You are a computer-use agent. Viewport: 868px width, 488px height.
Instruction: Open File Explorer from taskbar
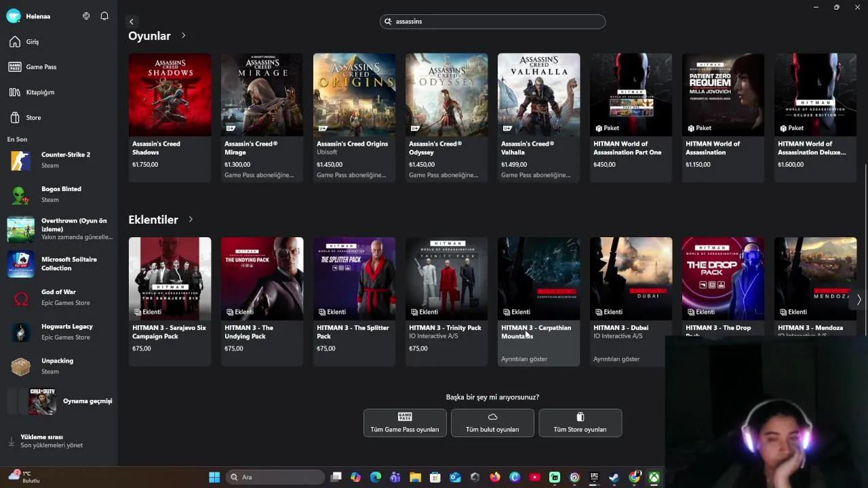point(415,477)
